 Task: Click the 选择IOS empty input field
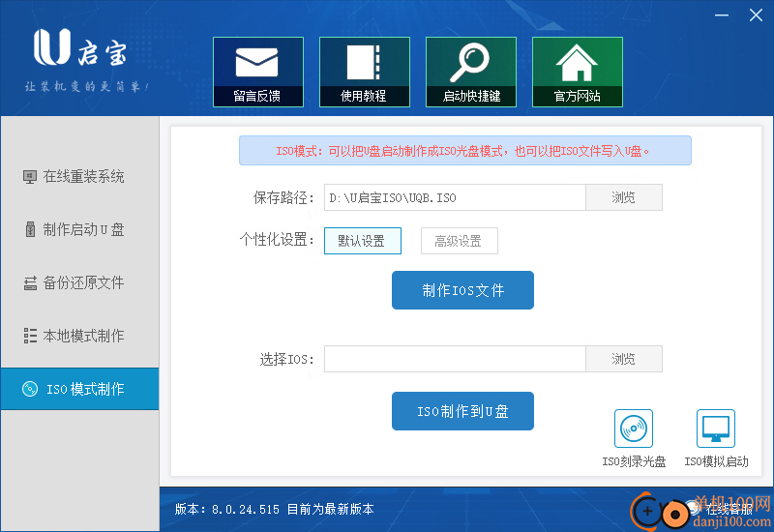point(455,359)
